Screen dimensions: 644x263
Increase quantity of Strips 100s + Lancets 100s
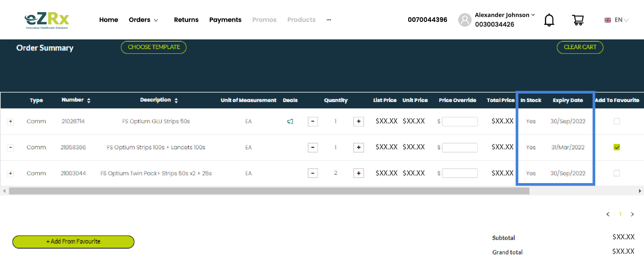[358, 147]
